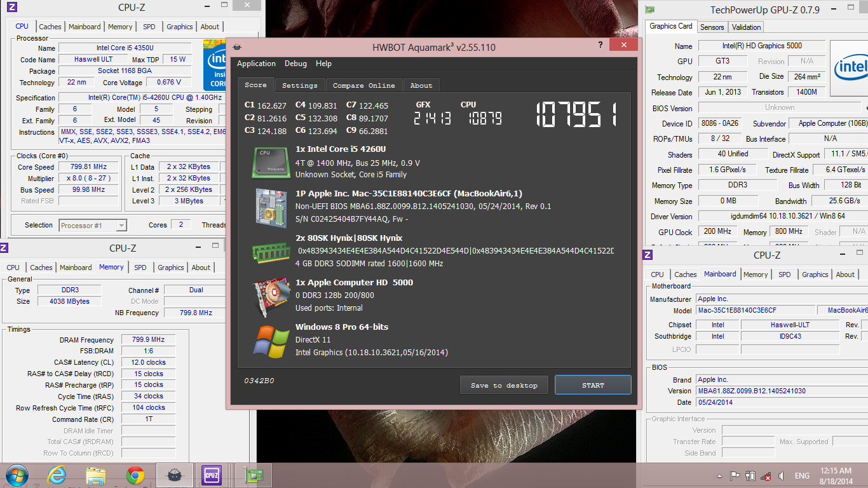
Task: Click the CPU score 10879
Action: coord(485,118)
